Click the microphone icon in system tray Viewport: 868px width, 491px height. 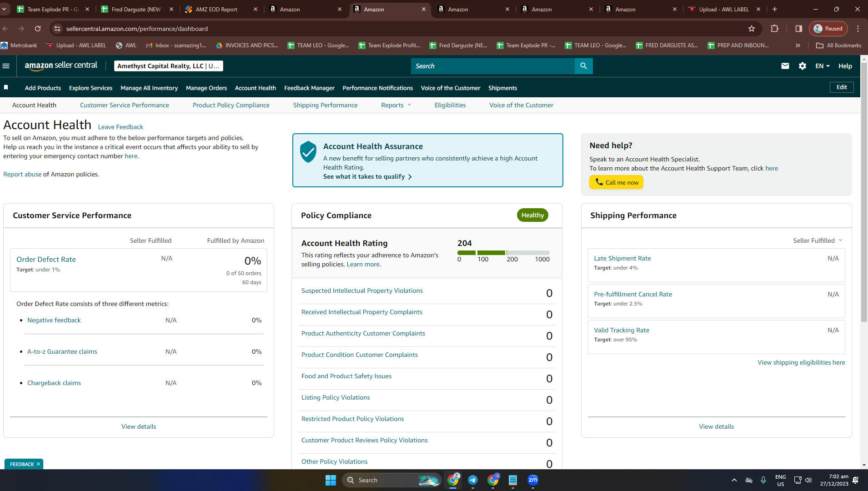coord(763,480)
